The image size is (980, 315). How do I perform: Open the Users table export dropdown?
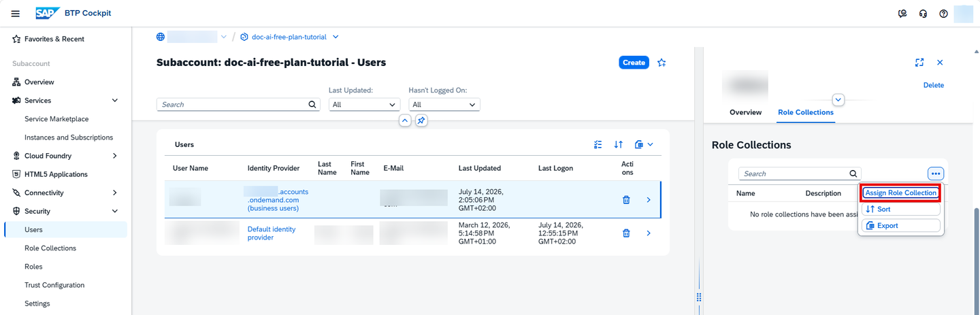[644, 144]
